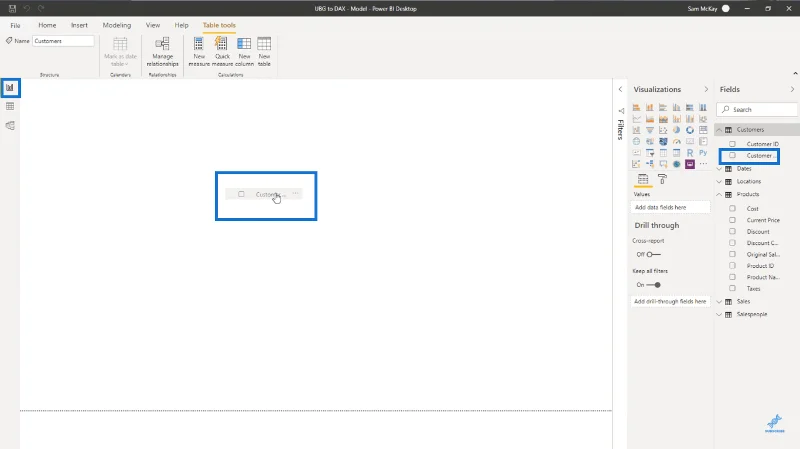The width and height of the screenshot is (800, 449).
Task: Insert an R script visual
Action: pos(690,153)
